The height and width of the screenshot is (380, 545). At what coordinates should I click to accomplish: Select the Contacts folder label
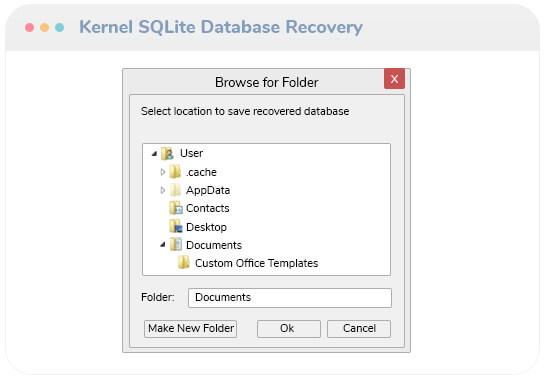click(x=208, y=208)
